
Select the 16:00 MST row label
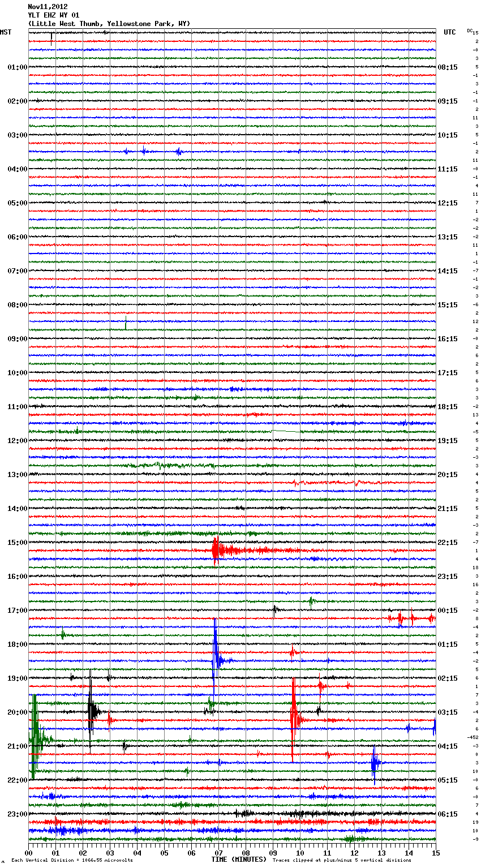click(17, 577)
